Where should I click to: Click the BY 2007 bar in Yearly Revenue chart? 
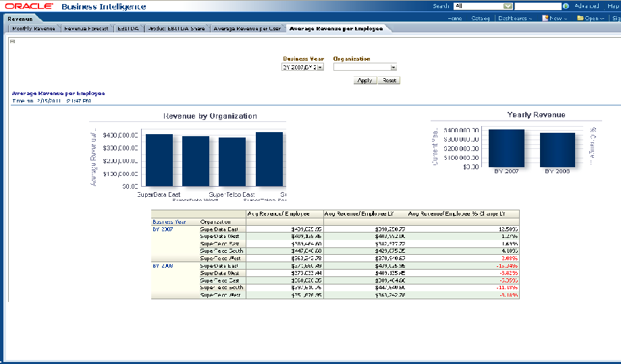coord(506,148)
